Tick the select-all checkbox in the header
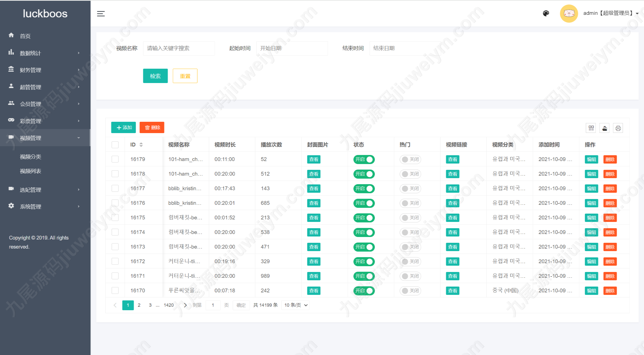 [x=115, y=145]
